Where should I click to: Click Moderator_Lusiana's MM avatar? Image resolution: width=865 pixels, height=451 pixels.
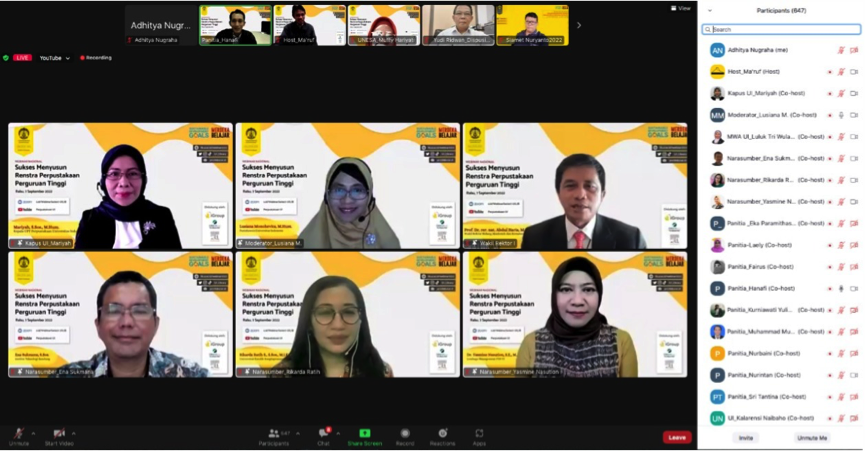[717, 115]
